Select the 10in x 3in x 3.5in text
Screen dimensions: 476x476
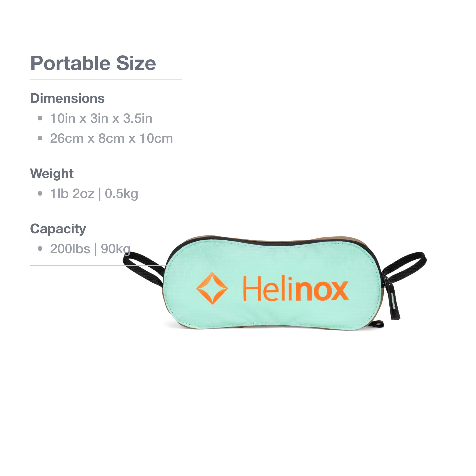[101, 119]
